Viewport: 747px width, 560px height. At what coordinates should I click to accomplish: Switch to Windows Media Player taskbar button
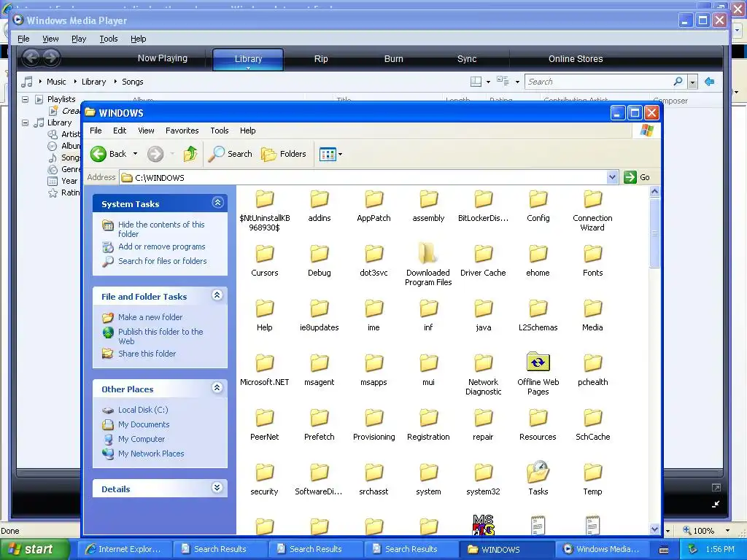(603, 549)
